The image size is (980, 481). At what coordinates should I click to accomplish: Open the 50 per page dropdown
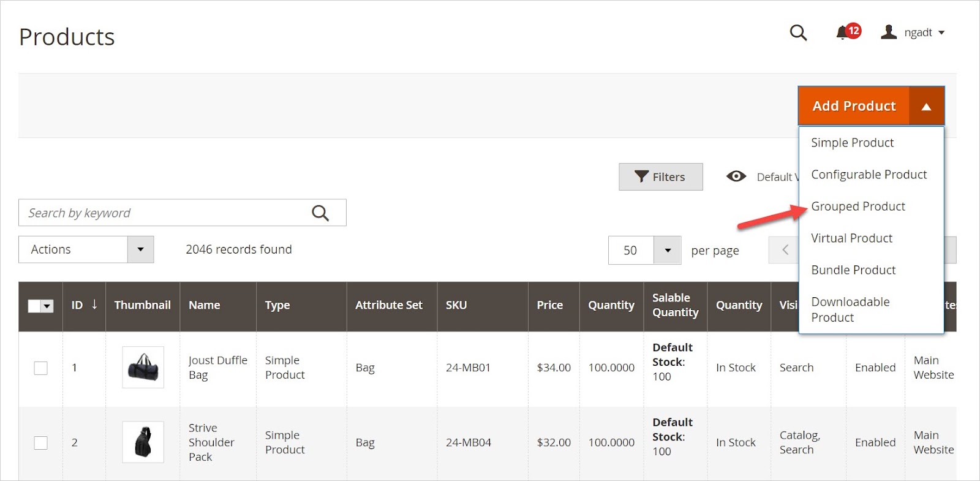pyautogui.click(x=668, y=250)
